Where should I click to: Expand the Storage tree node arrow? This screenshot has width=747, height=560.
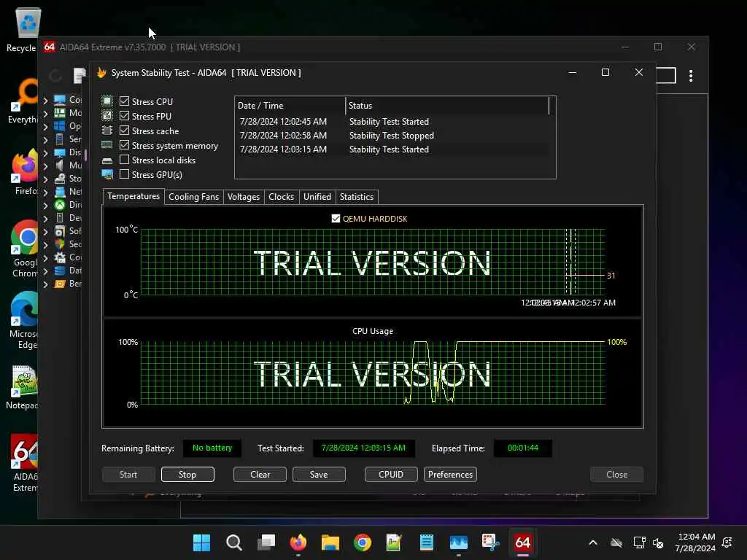point(45,179)
